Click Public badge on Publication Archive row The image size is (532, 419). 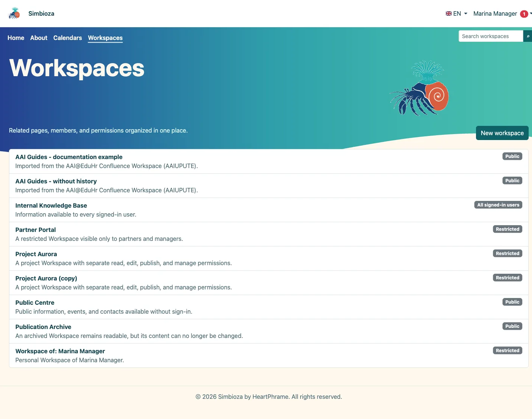pyautogui.click(x=512, y=326)
